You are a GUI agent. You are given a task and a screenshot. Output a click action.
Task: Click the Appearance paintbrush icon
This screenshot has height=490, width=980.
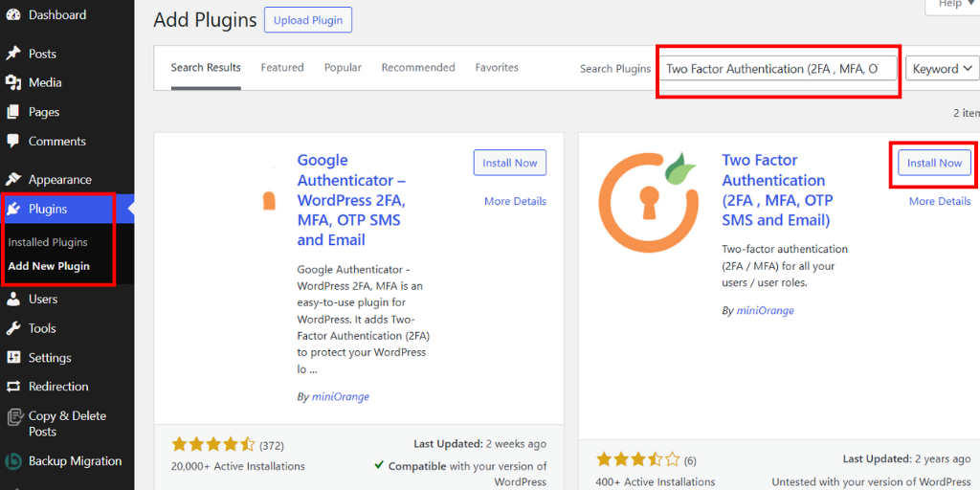pos(13,180)
